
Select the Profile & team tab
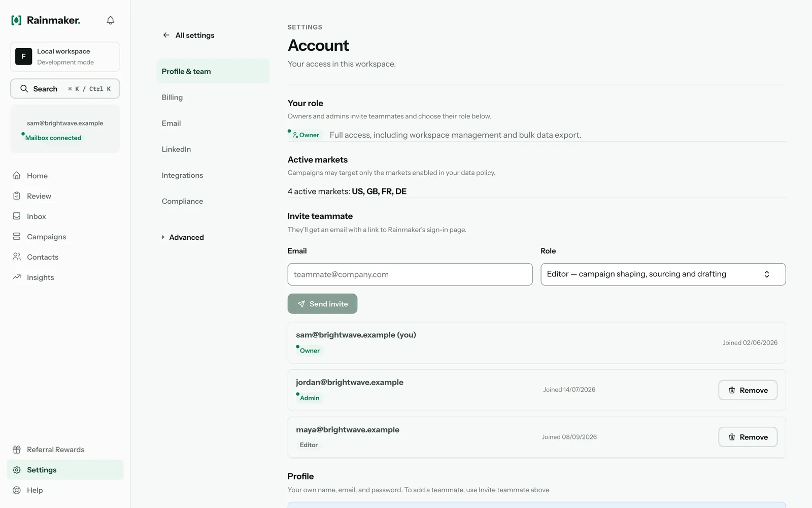point(213,71)
